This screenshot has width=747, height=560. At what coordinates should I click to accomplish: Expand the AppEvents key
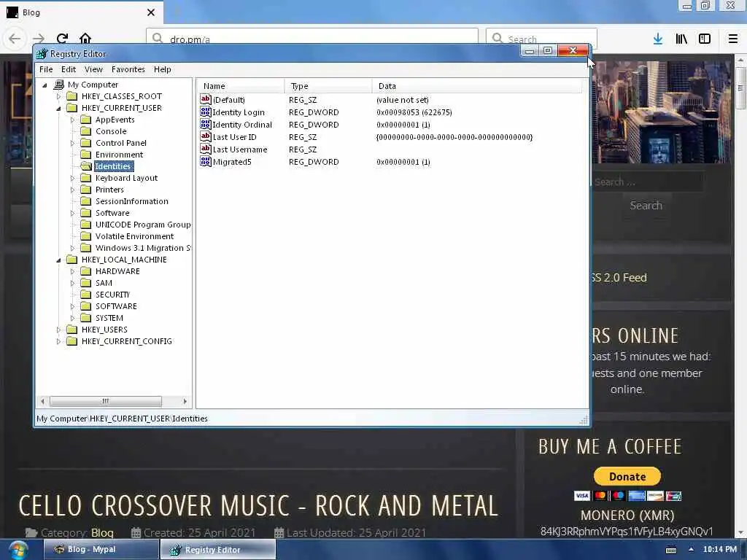coord(72,120)
